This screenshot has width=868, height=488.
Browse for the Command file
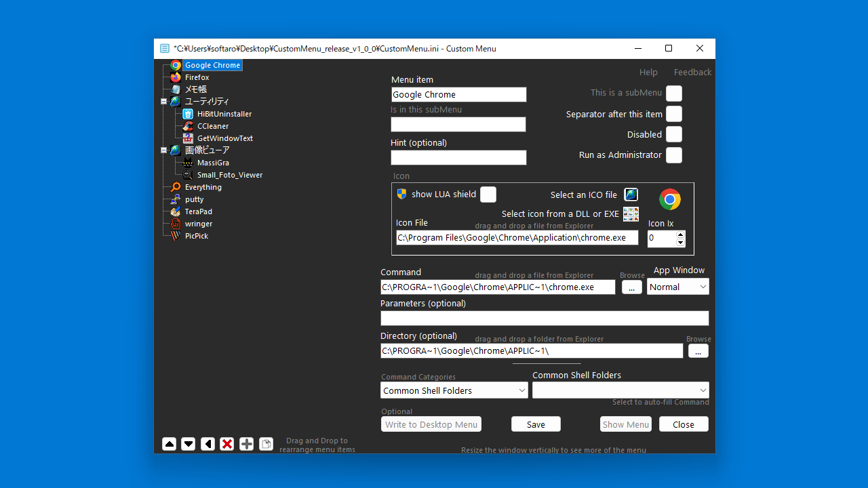click(631, 287)
